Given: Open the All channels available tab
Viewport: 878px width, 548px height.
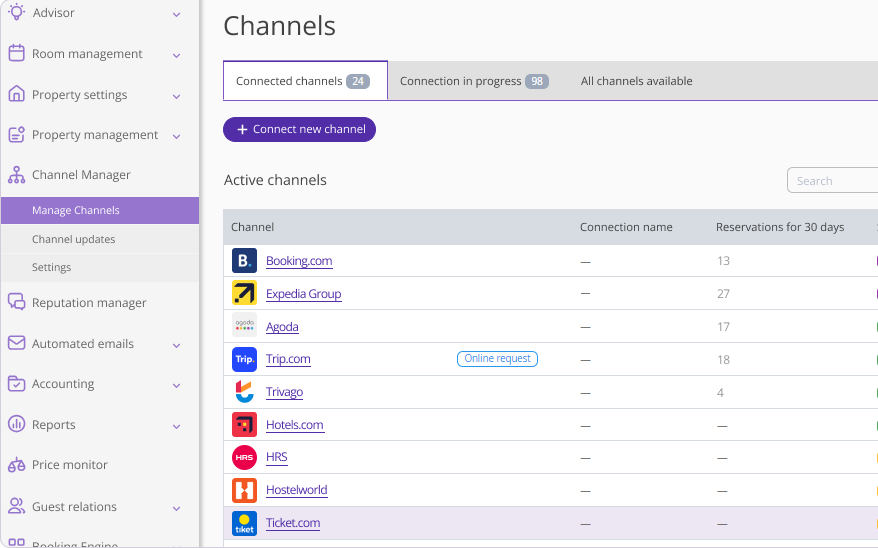Looking at the screenshot, I should tap(636, 81).
